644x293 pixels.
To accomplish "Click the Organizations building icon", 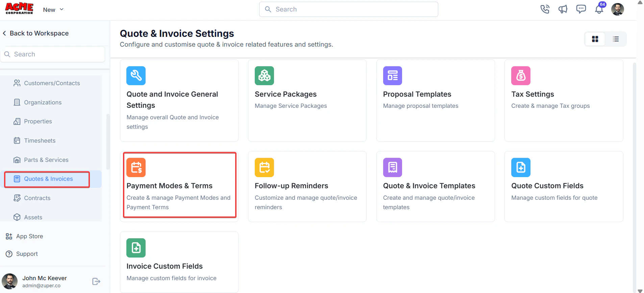I will point(17,102).
